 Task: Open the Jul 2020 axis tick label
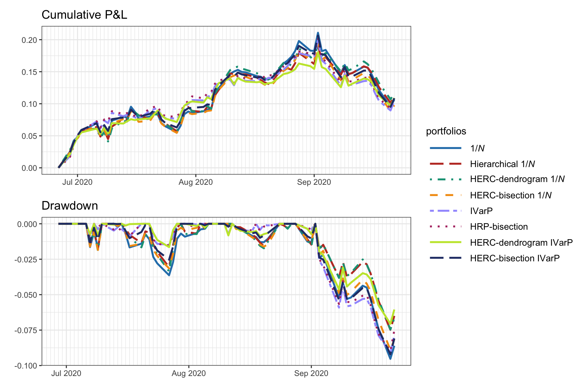[x=77, y=182]
